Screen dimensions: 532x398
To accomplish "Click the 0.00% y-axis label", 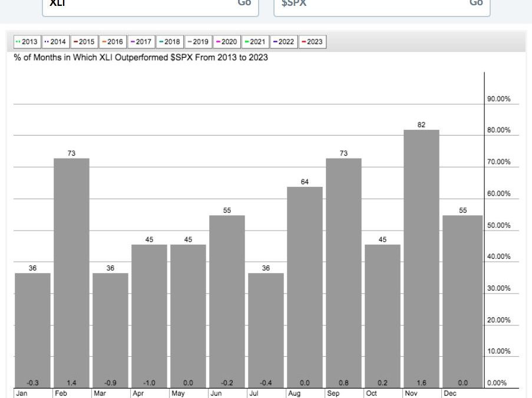I will [497, 383].
